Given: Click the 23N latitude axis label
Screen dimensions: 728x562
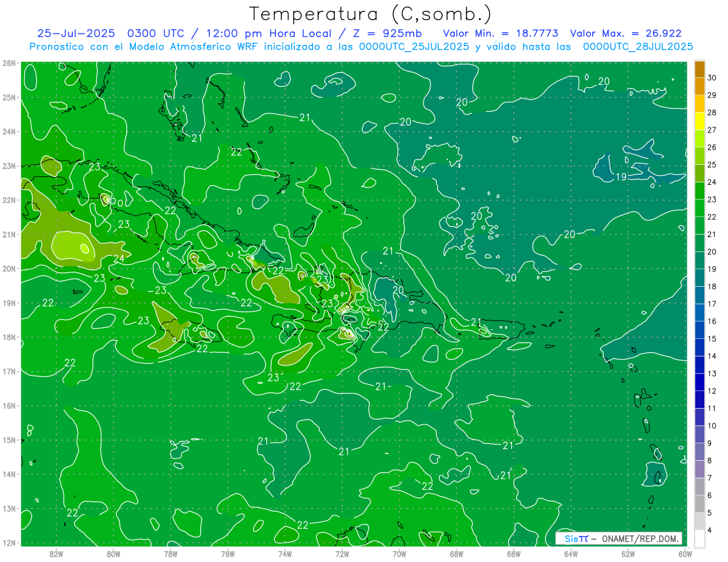Looking at the screenshot, I should point(9,166).
